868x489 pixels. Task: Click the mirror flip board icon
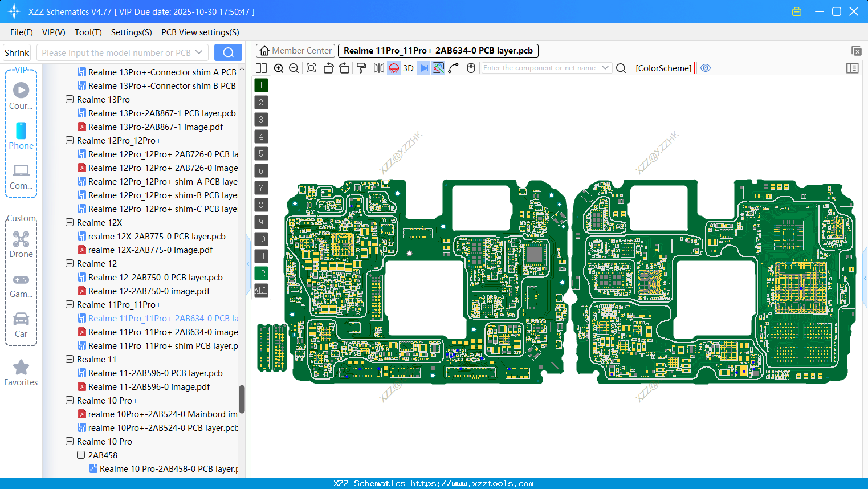[x=378, y=68]
